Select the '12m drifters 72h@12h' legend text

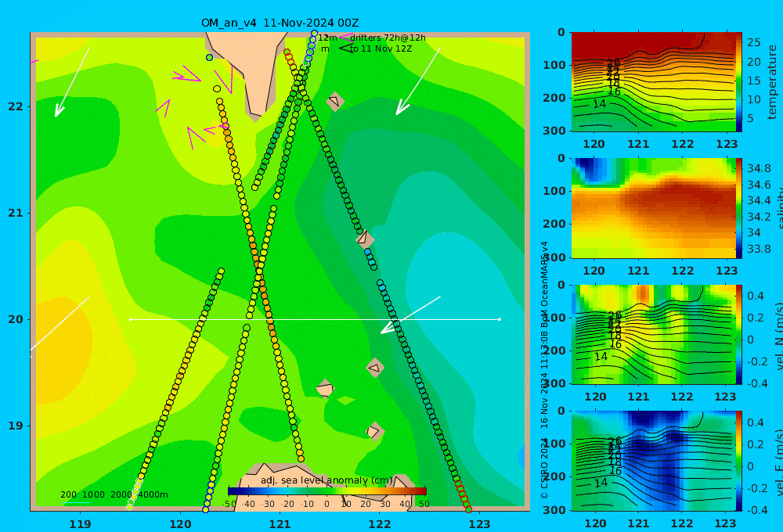pyautogui.click(x=371, y=38)
